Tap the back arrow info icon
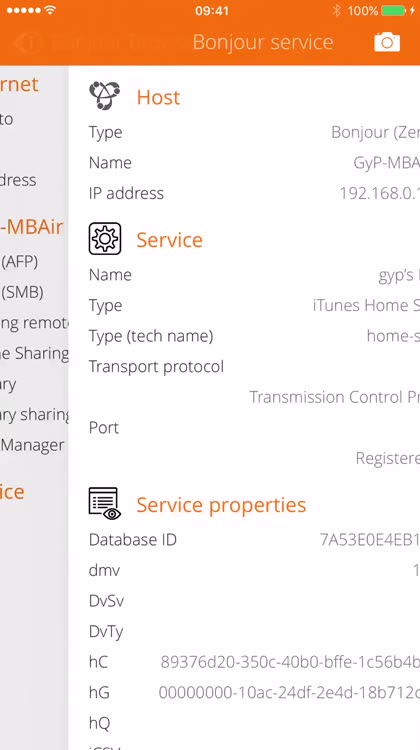Viewport: 420px width, 750px height. 27,43
